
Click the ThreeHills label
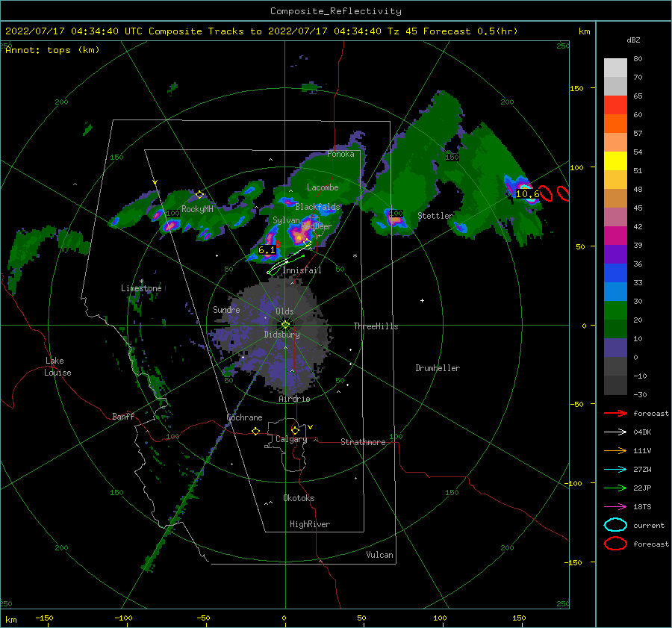click(376, 326)
